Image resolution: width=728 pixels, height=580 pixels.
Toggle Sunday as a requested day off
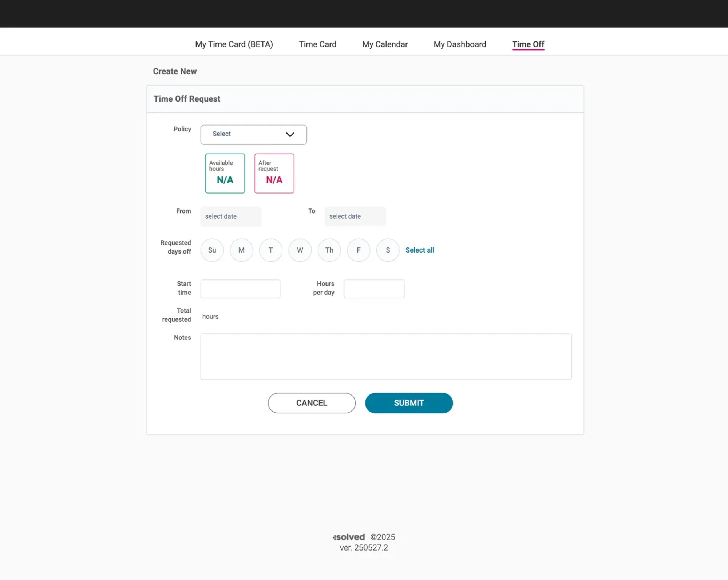(212, 250)
